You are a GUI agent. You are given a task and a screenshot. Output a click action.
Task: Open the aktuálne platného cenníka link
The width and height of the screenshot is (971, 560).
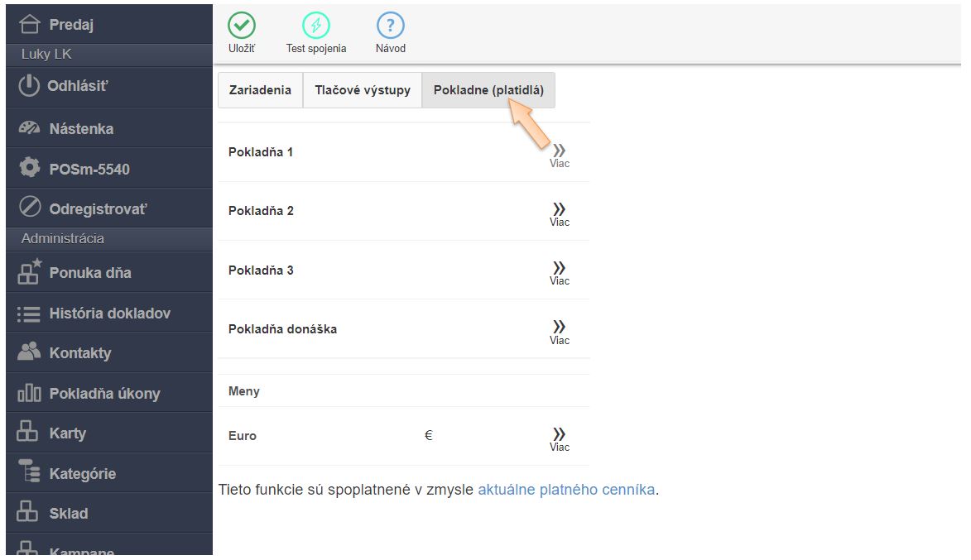[x=566, y=490]
